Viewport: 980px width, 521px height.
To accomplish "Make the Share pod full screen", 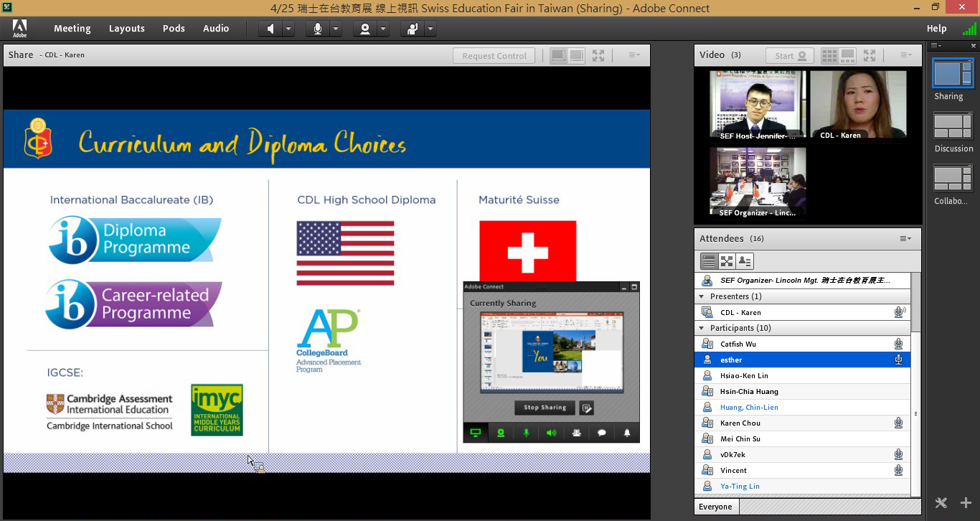I will [598, 55].
